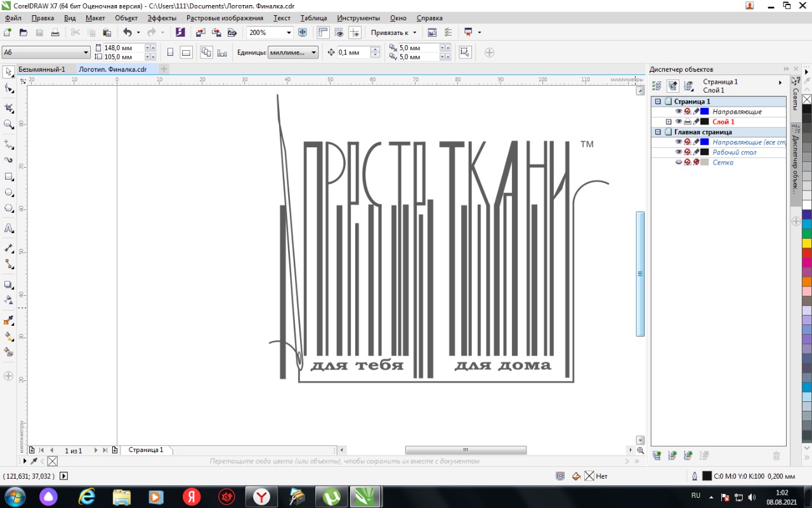Select the Страница 1 page tab
Viewport: 812px width, 508px height.
[x=146, y=450]
